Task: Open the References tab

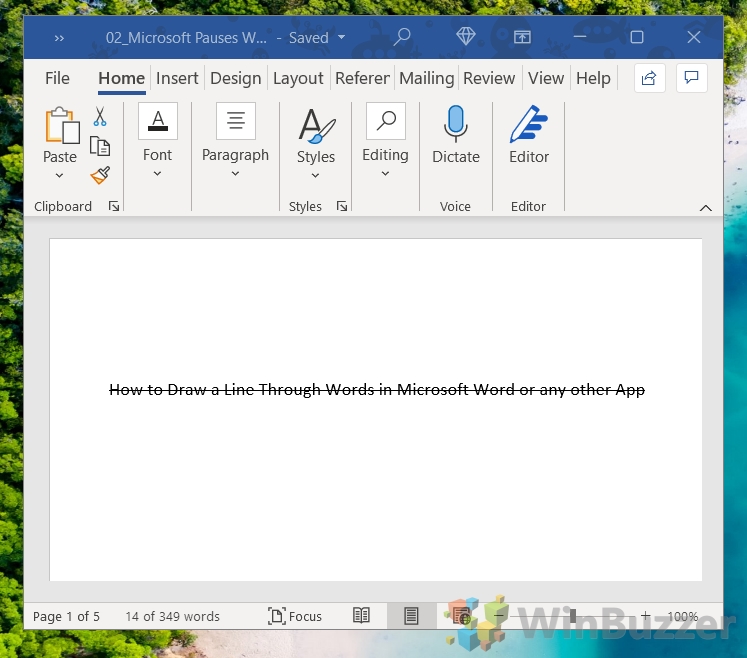Action: (362, 78)
